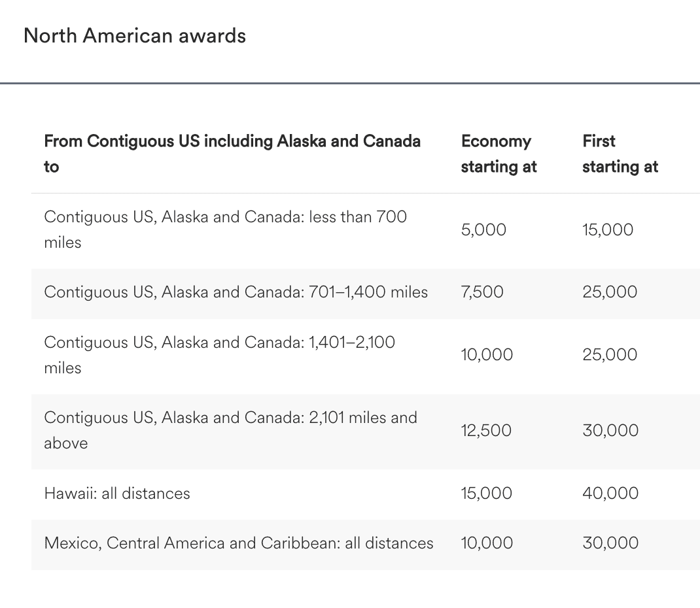Click the 12,500 economy miles value
This screenshot has width=700, height=608.
486,430
